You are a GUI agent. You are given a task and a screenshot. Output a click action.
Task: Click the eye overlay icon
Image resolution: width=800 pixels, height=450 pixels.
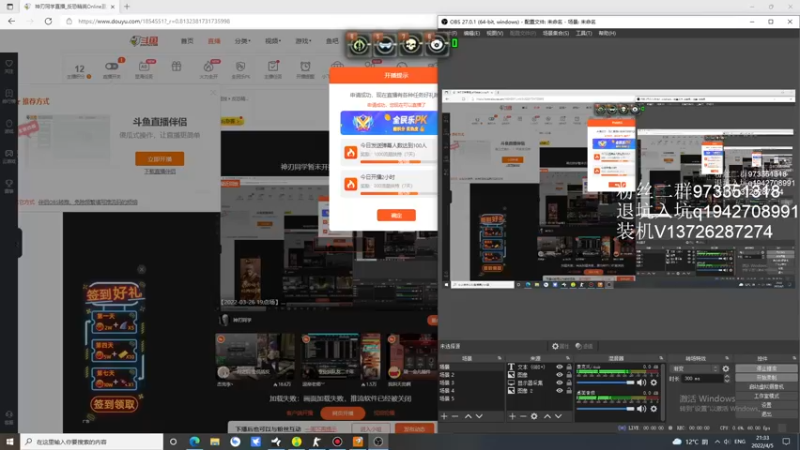pos(436,45)
